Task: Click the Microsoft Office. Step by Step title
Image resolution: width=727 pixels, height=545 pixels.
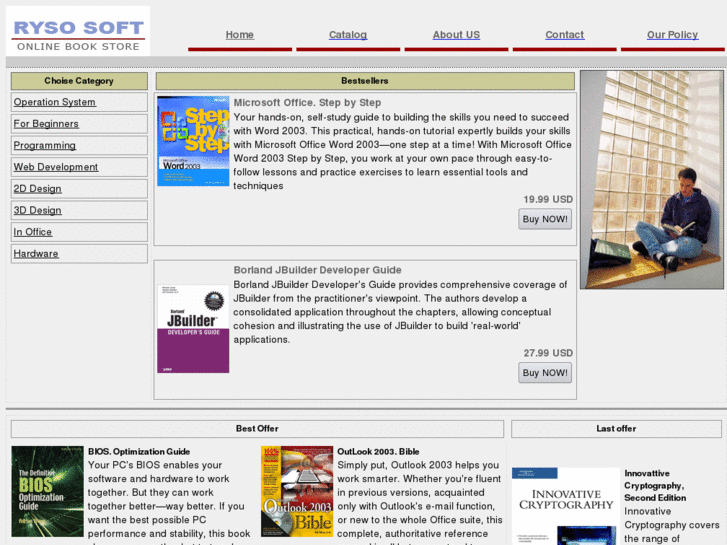Action: pyautogui.click(x=307, y=103)
